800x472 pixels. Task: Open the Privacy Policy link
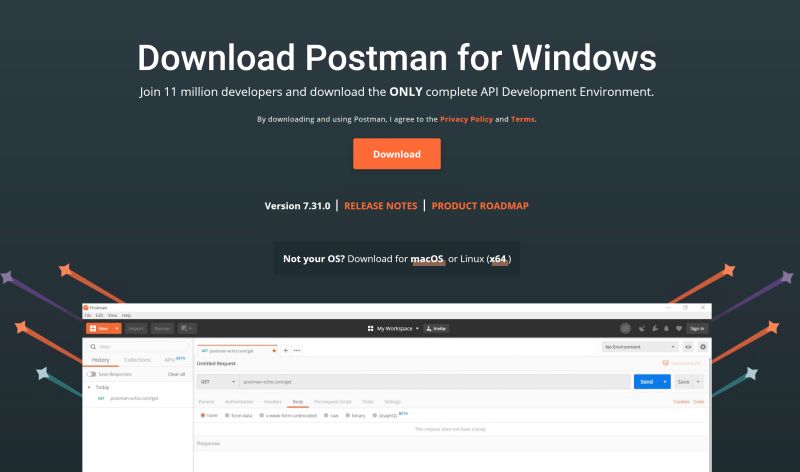click(466, 119)
